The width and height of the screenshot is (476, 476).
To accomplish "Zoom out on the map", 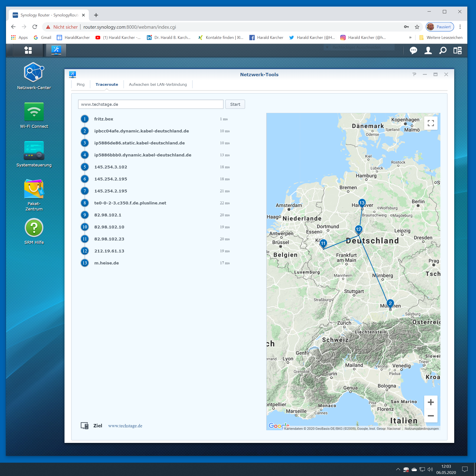I will click(x=431, y=416).
